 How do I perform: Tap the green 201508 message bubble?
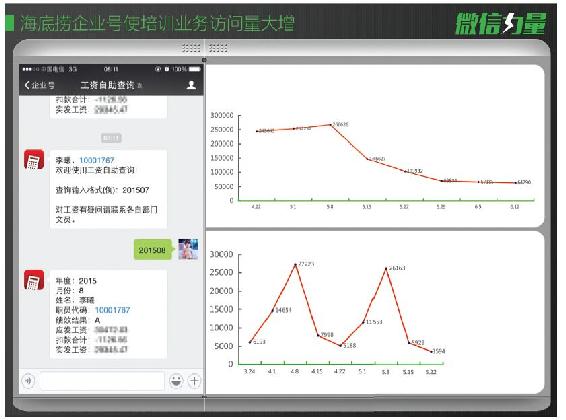pos(153,250)
